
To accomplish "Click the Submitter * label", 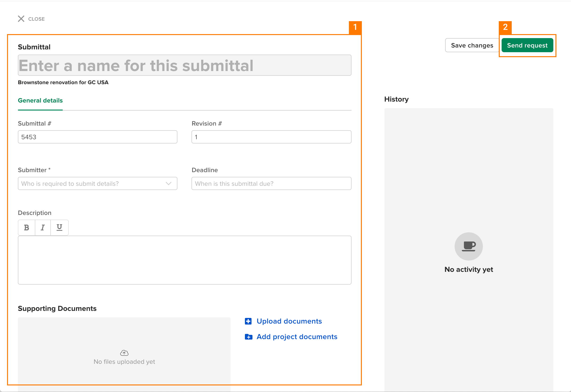I will click(34, 170).
